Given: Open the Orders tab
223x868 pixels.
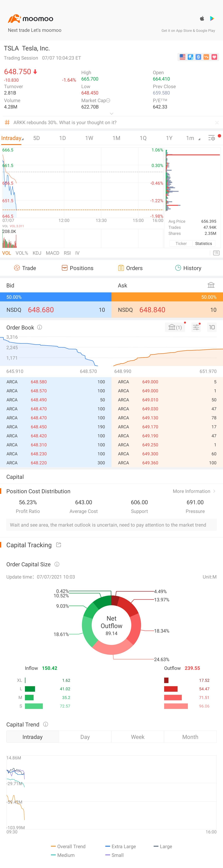Looking at the screenshot, I should 130,268.
